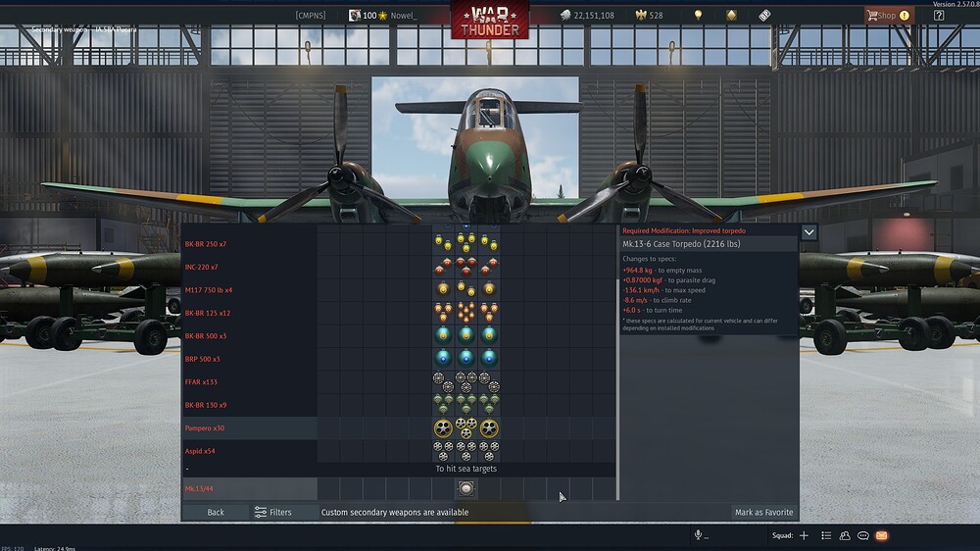Click the Golden Eagles balance 528
Screen dimensions: 980x551
[650, 15]
